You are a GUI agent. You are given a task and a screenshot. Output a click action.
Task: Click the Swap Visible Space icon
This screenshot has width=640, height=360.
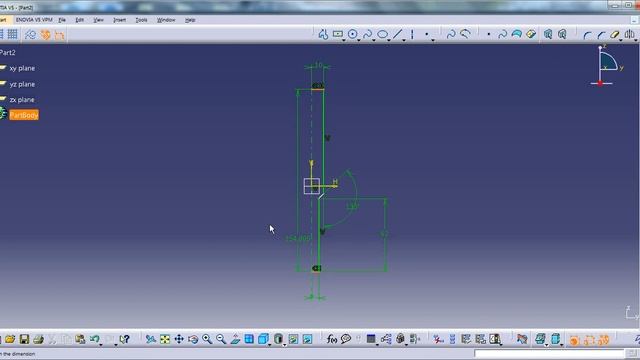(x=307, y=339)
